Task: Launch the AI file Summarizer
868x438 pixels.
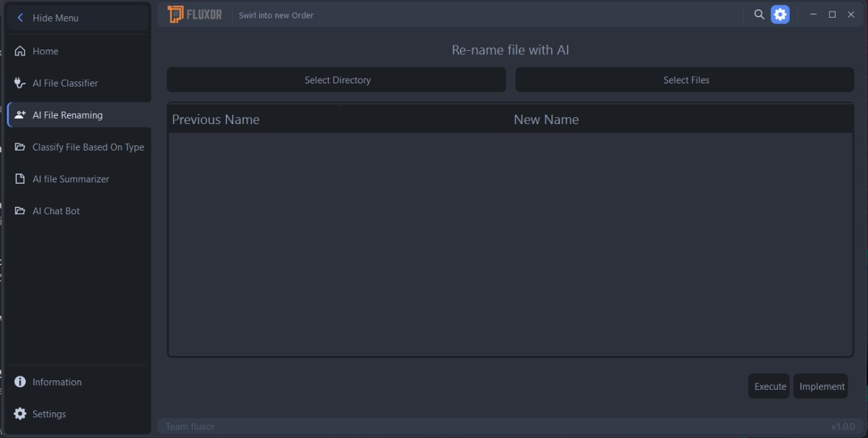Action: point(71,179)
